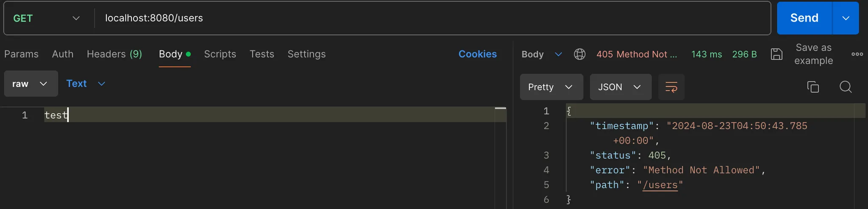Open the Pretty view dropdown
868x209 pixels.
coord(551,87)
